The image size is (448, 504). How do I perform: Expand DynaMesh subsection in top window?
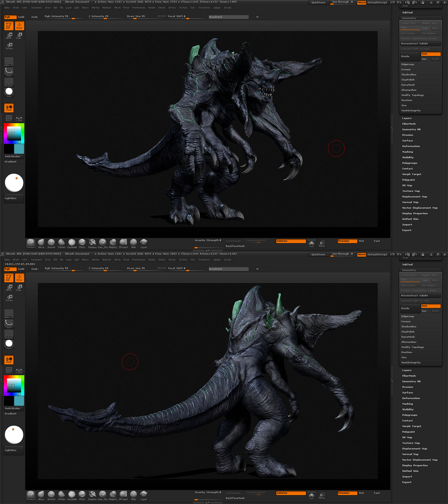coord(408,85)
